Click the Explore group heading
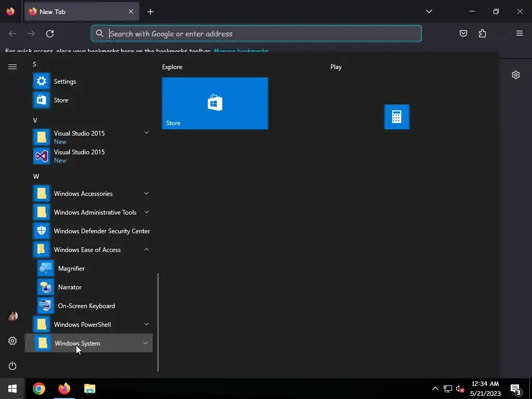Image resolution: width=532 pixels, height=399 pixels. [x=172, y=67]
